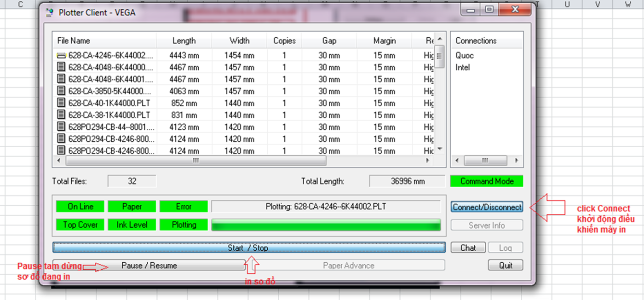Click the Connect/Disconnect button
Viewport: 644px width, 300px height.
coord(487,207)
